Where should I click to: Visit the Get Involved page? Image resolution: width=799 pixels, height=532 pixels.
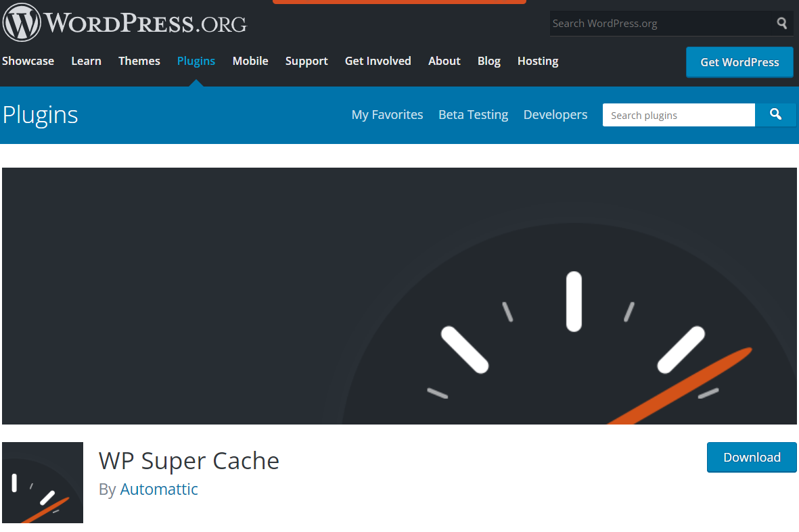378,61
